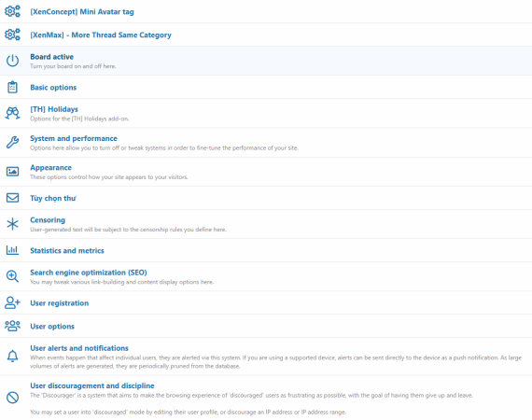Viewport: 532px width, 420px height.
Task: Open the Censoring options
Action: tap(48, 220)
